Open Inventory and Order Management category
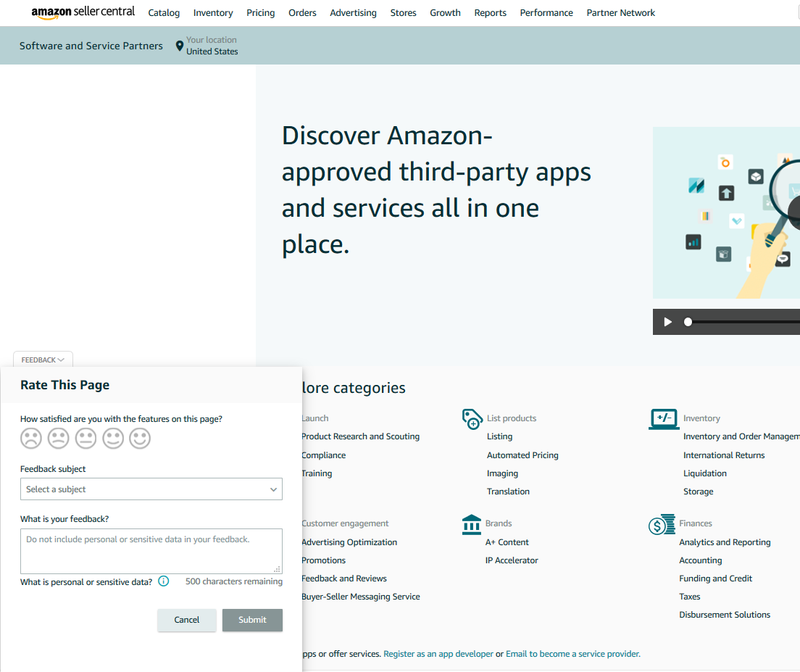Image resolution: width=800 pixels, height=672 pixels. pos(741,437)
